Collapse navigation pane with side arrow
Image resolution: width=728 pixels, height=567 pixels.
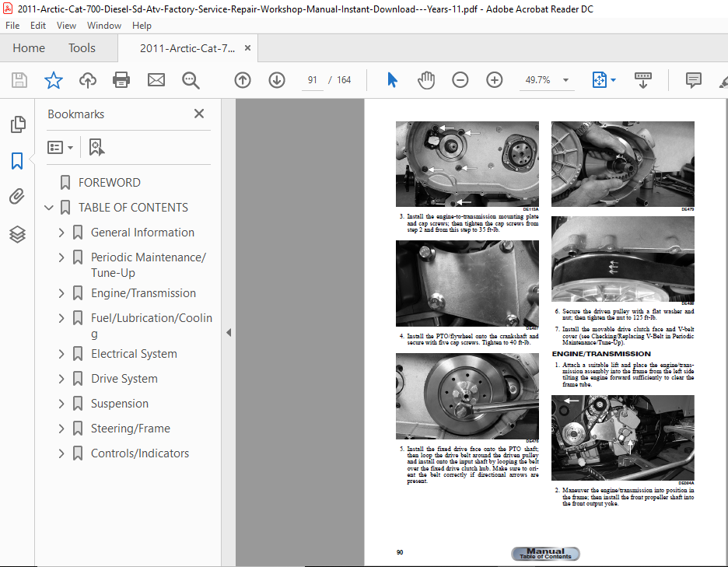229,332
